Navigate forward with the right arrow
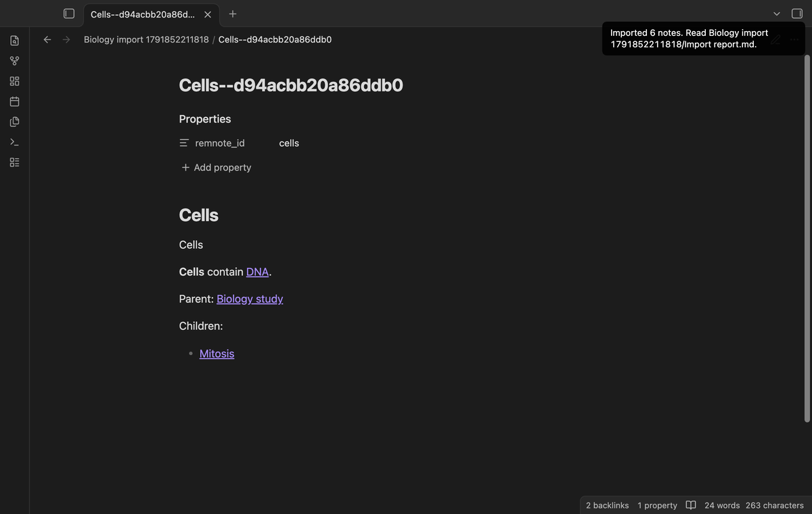Viewport: 812px width, 514px height. click(x=66, y=39)
